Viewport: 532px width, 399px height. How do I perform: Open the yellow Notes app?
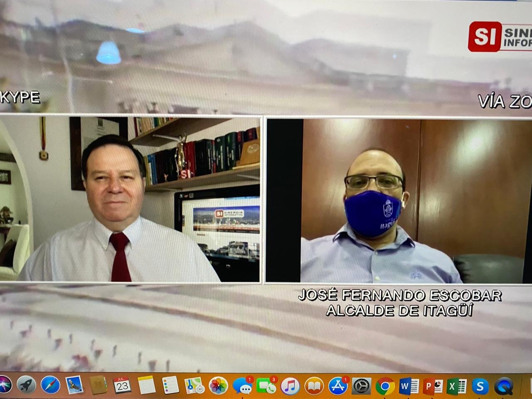[x=146, y=385]
